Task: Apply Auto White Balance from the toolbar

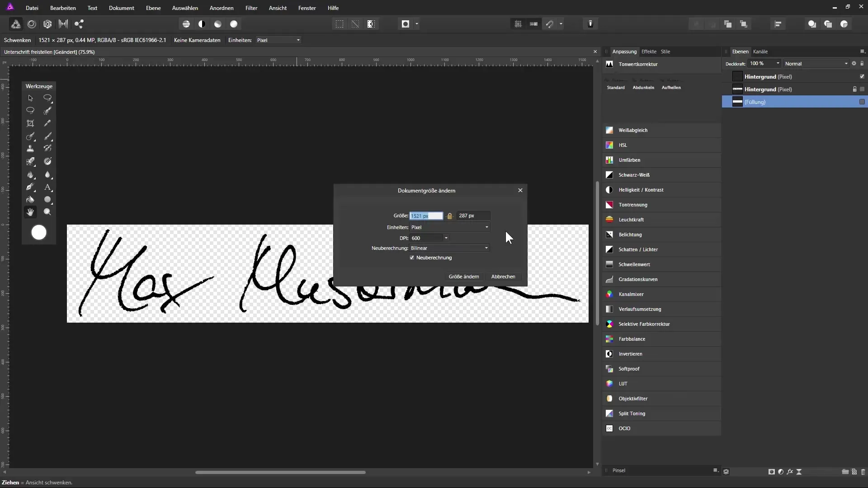Action: pos(234,24)
